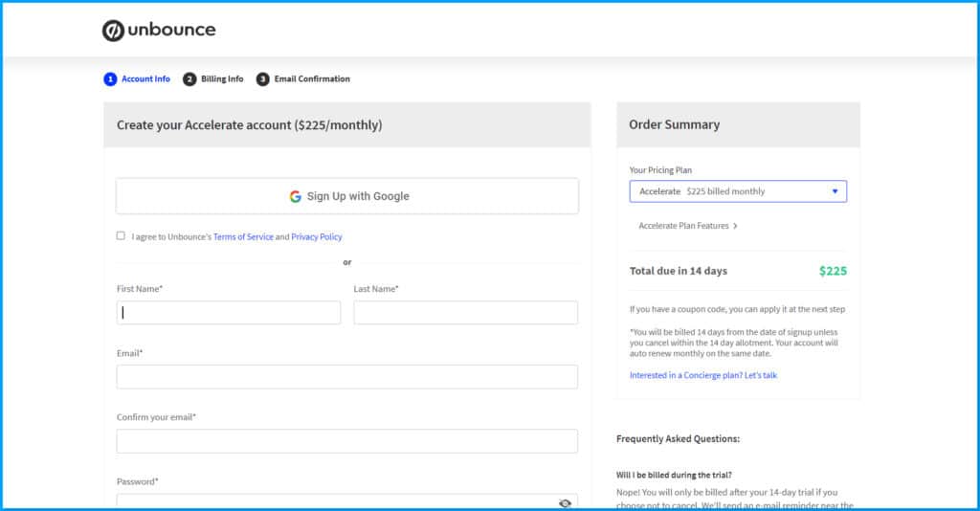Click step 1 circle icon
Viewport: 980px width, 511px height.
pos(110,79)
